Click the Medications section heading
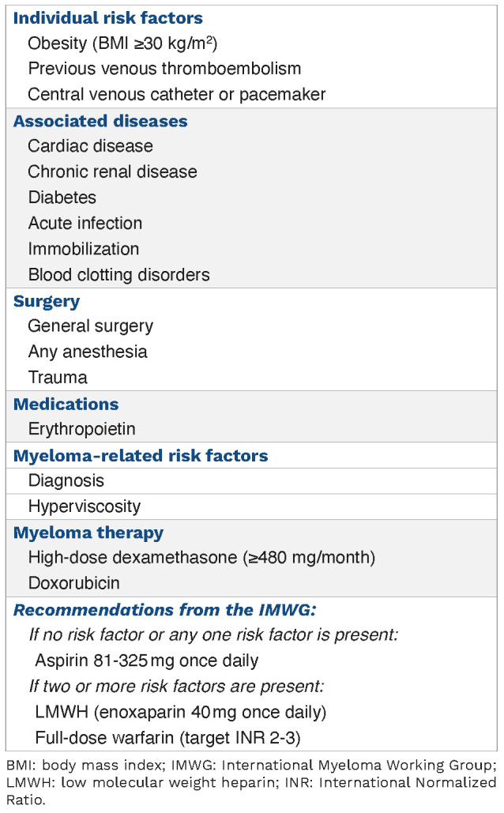The width and height of the screenshot is (504, 813). pyautogui.click(x=66, y=405)
